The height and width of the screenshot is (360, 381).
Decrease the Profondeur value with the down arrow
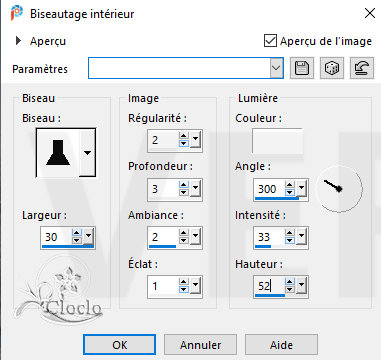183,193
